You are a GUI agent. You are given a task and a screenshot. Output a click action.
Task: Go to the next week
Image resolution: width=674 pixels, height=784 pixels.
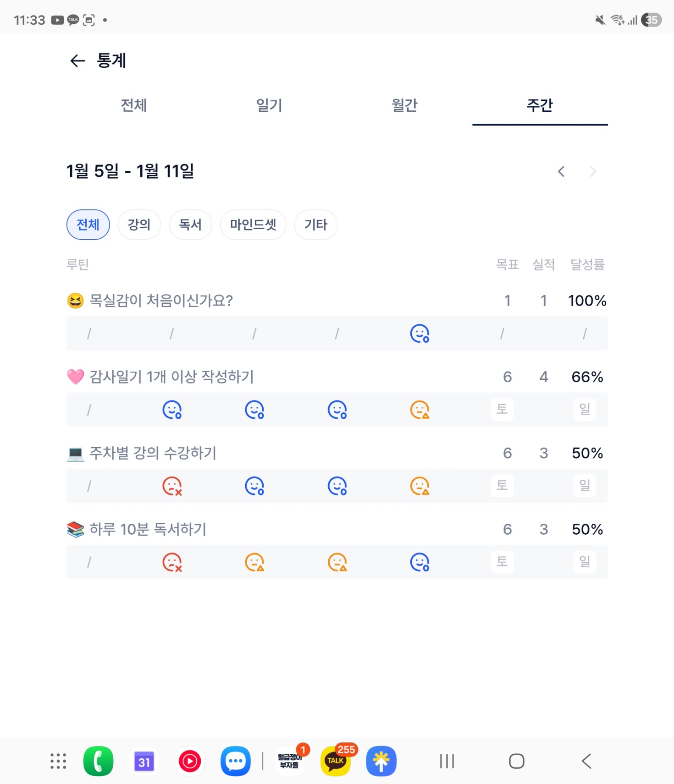(593, 171)
